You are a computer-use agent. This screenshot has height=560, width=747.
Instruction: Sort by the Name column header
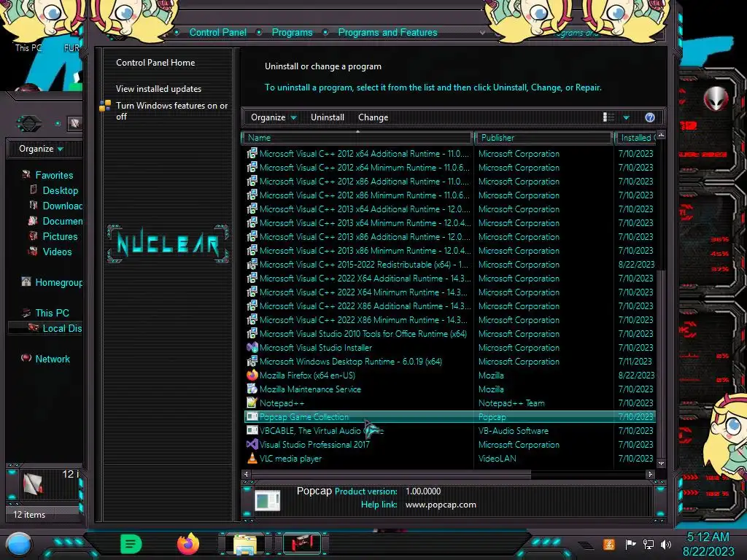[x=357, y=138]
